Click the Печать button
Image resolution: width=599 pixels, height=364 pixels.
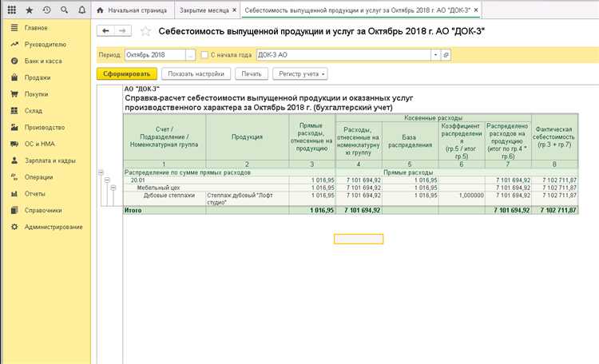point(252,74)
